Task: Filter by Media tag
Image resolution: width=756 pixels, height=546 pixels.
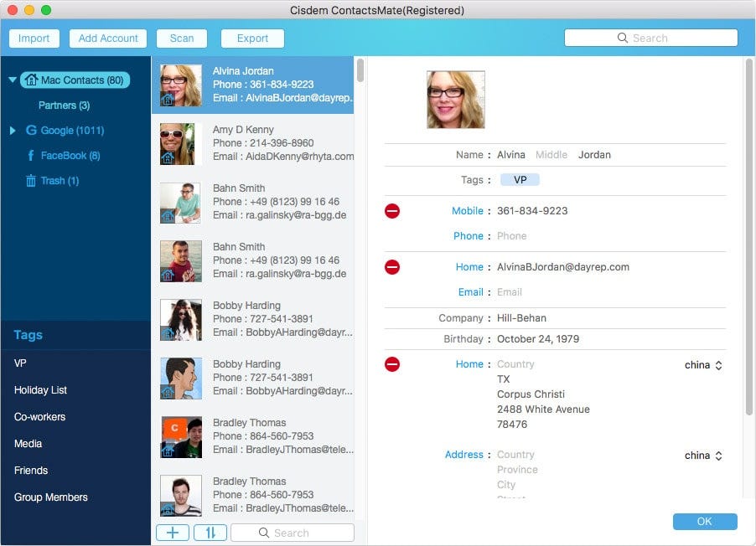Action: tap(28, 443)
